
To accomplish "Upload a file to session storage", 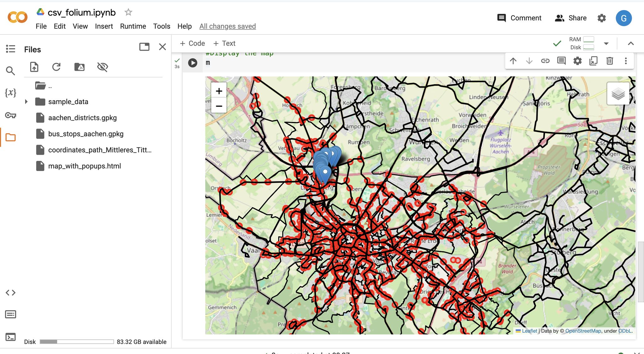I will tap(34, 67).
